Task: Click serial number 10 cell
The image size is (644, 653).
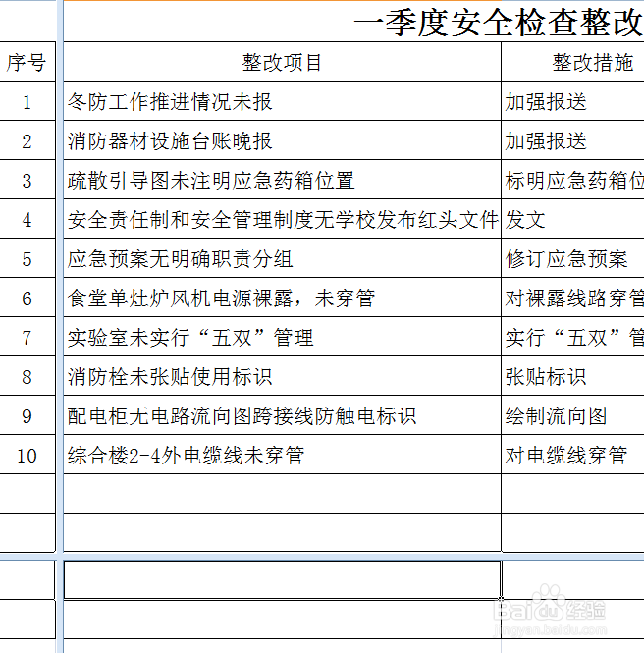Action: [27, 455]
